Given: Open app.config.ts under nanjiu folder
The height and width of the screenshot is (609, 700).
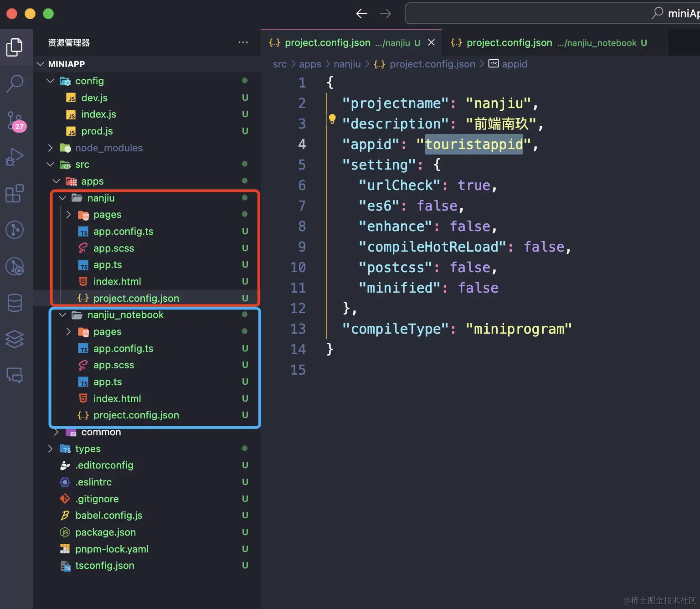Looking at the screenshot, I should (123, 232).
